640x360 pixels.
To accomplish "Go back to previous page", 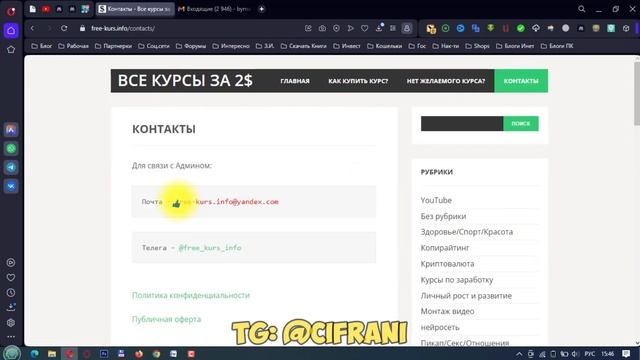I will point(32,28).
